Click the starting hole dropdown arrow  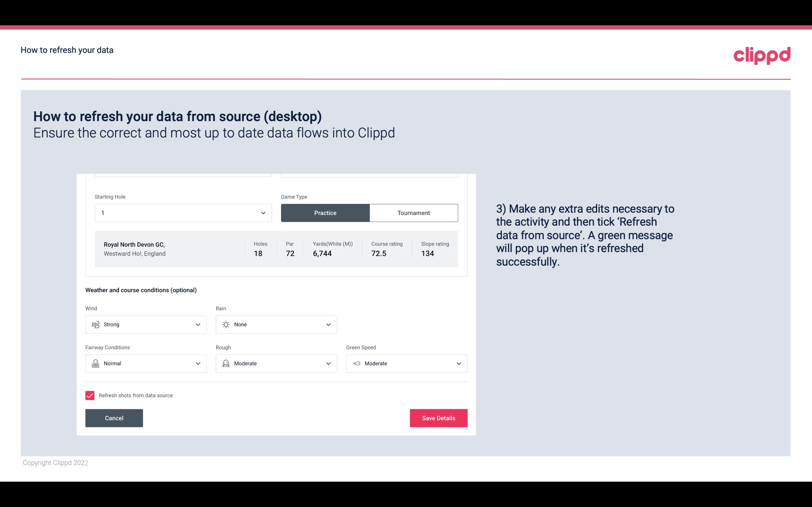pos(262,213)
